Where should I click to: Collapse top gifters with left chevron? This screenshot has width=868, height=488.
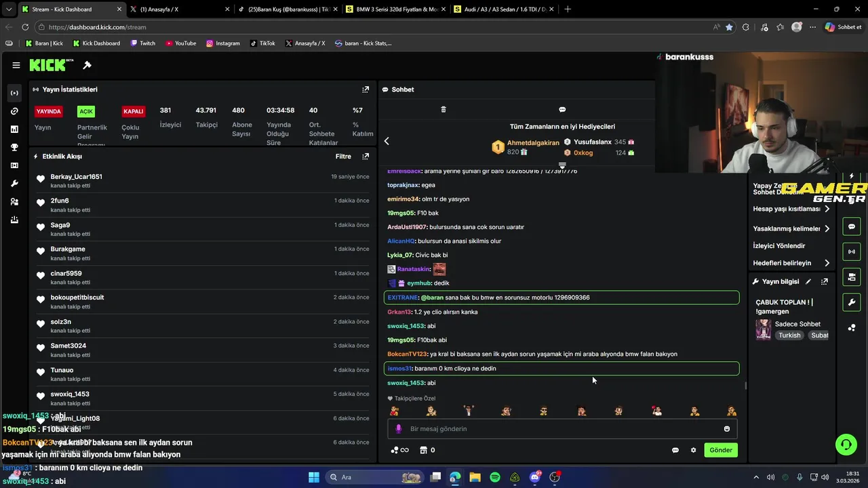tap(387, 141)
